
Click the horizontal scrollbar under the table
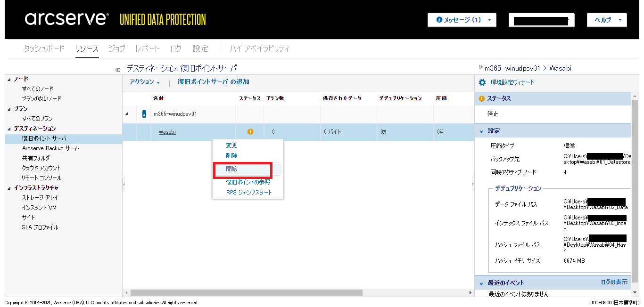tap(247, 292)
